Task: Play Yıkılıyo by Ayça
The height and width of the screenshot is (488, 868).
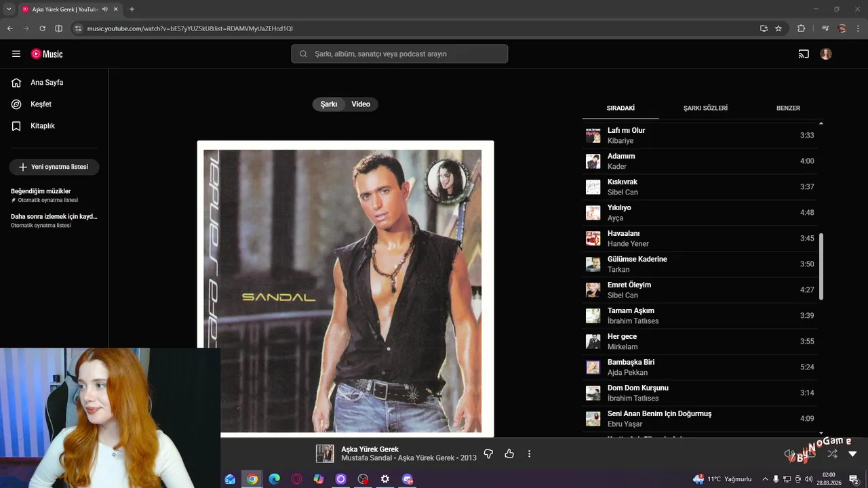Action: [700, 213]
